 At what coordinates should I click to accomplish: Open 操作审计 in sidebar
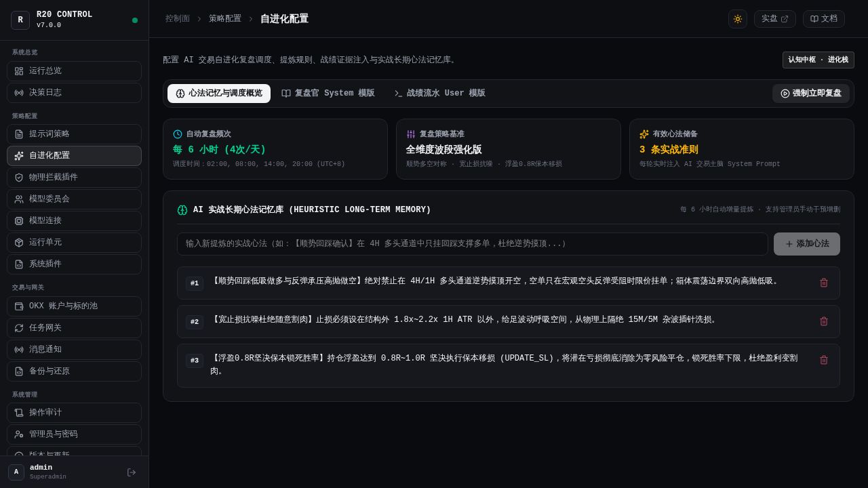click(x=74, y=413)
